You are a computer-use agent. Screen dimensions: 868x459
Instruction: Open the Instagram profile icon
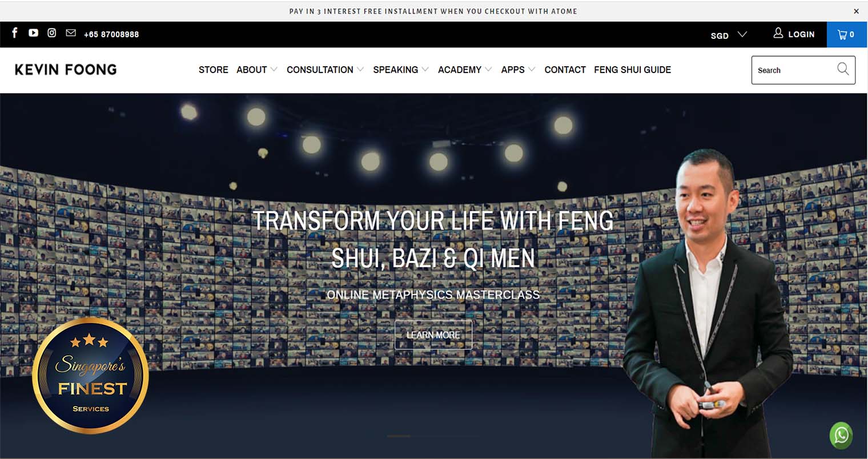pos(52,33)
